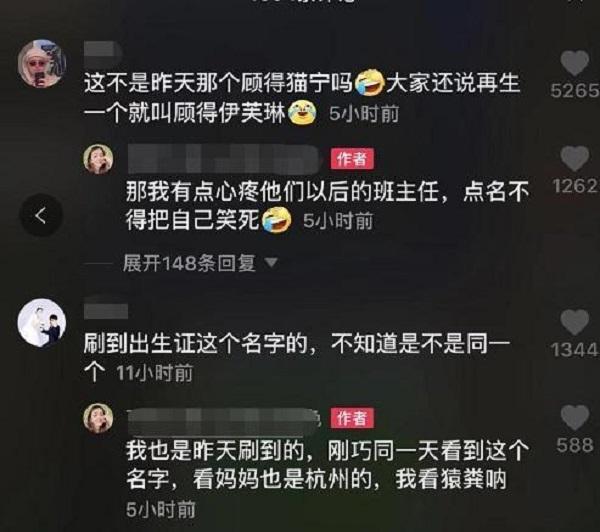
Task: Open the author's avatar in first reply
Action: [x=98, y=159]
